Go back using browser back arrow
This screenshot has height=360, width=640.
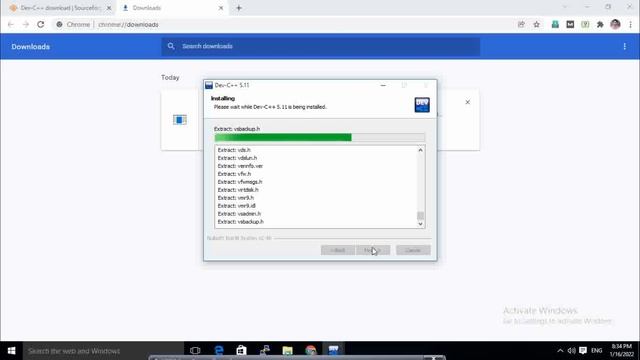point(11,24)
